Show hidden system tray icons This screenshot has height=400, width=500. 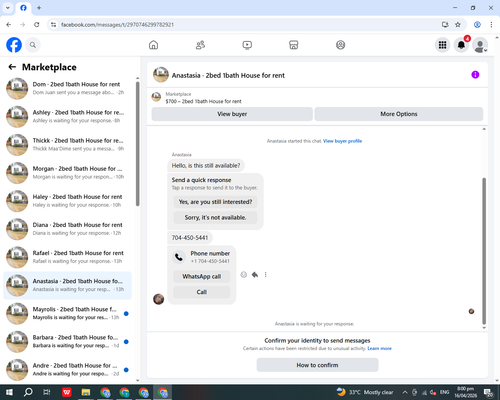click(x=405, y=392)
